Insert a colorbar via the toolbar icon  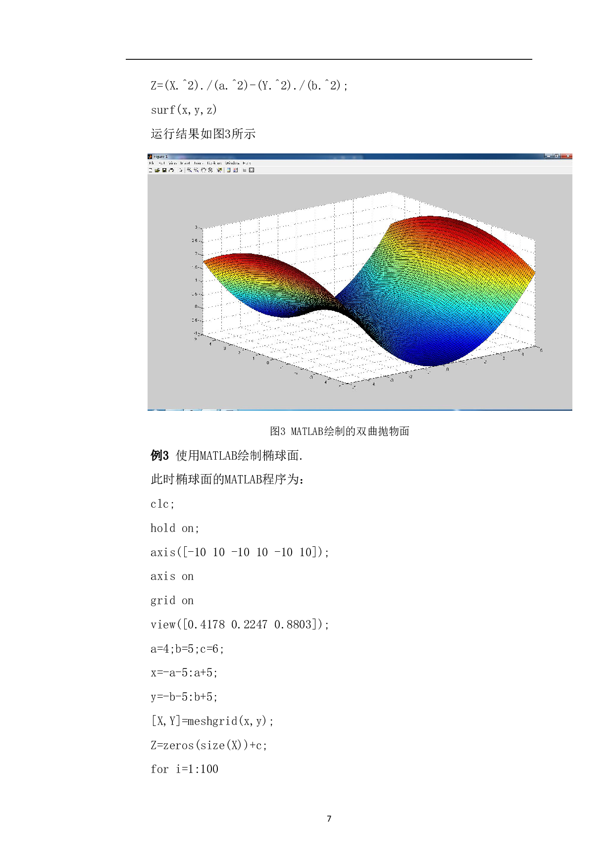point(229,170)
